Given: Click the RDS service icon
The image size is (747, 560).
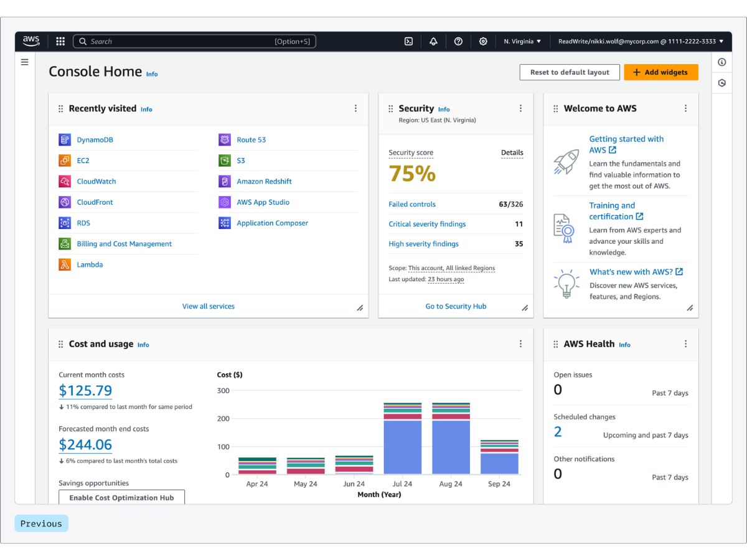Looking at the screenshot, I should point(65,223).
